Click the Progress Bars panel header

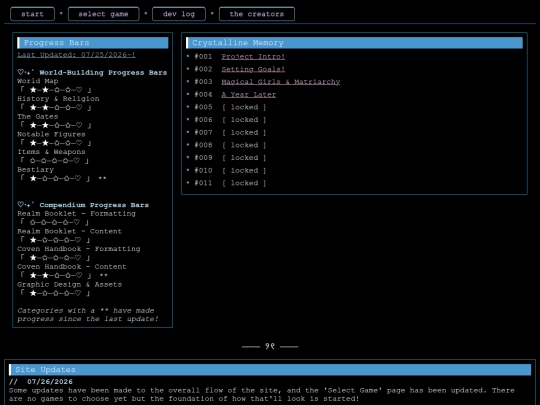point(93,43)
